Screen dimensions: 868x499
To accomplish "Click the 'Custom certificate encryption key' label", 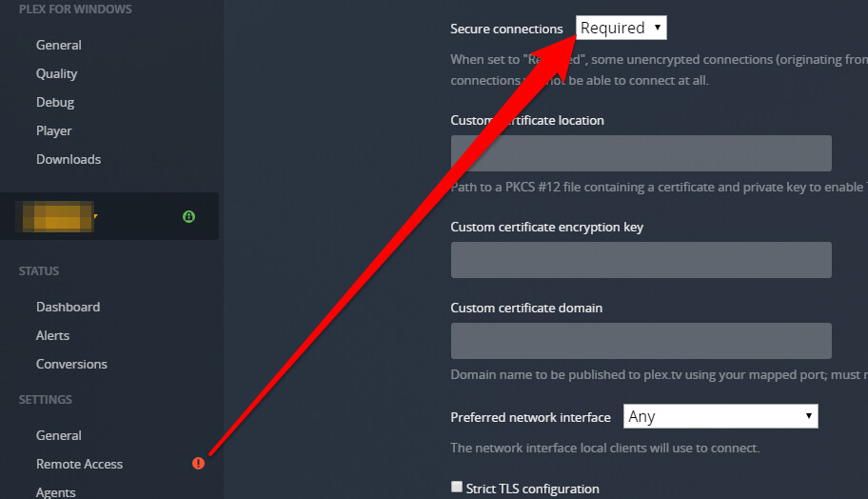I will pyautogui.click(x=547, y=227).
